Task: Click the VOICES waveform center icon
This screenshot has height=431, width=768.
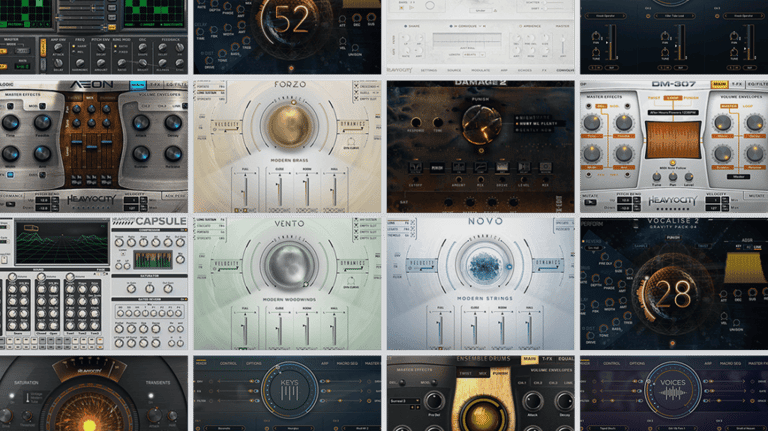Action: pos(673,390)
